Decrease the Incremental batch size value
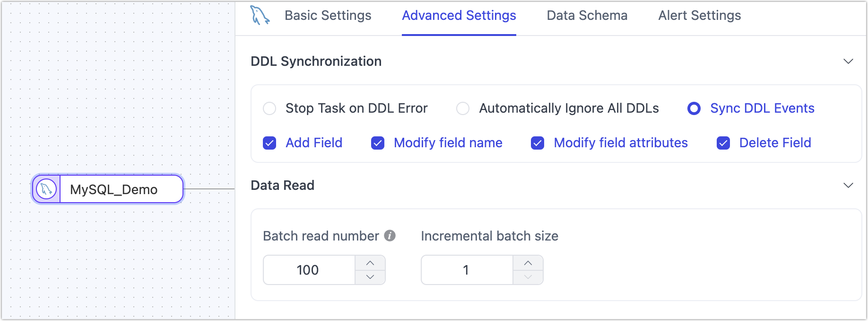The width and height of the screenshot is (868, 321). point(528,277)
